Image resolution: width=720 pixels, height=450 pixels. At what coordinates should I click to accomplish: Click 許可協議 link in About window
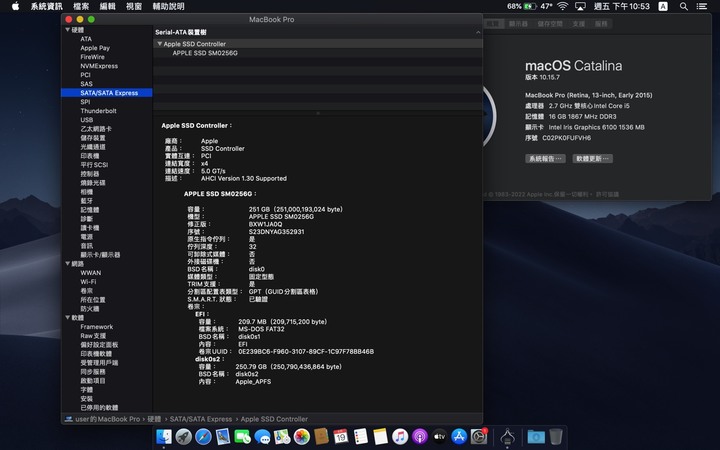coord(607,195)
